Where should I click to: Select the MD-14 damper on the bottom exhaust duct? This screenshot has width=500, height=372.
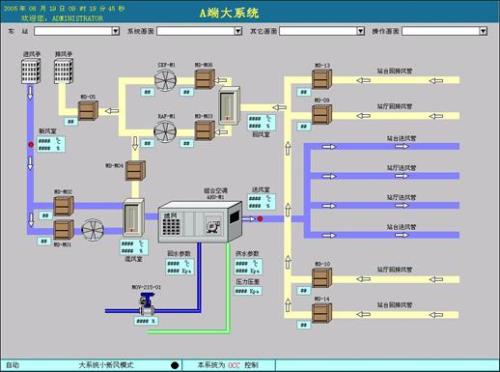(322, 313)
